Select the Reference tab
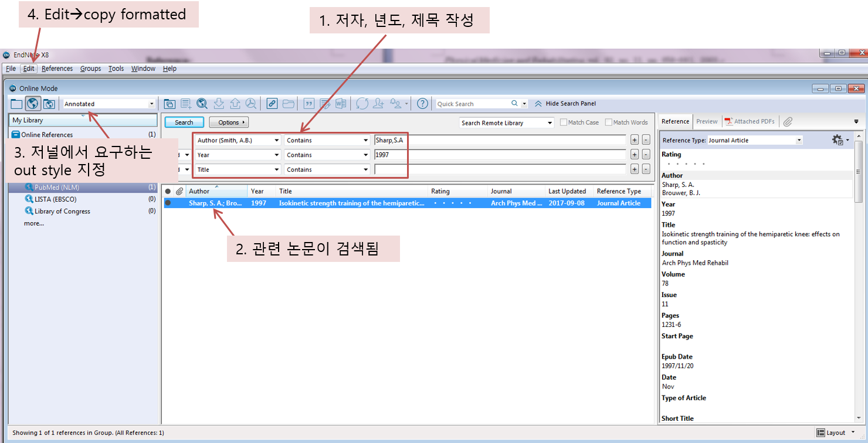Viewport: 868px width, 443px height. pos(675,121)
